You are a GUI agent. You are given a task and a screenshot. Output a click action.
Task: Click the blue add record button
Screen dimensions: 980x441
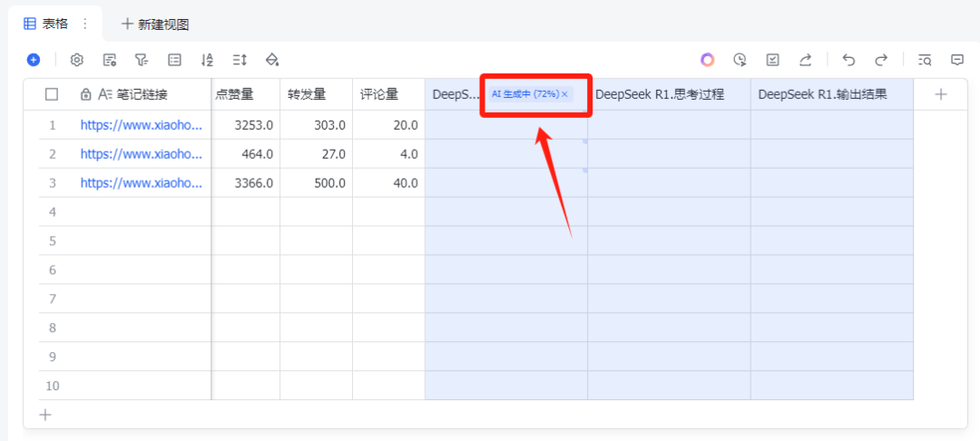tap(34, 60)
